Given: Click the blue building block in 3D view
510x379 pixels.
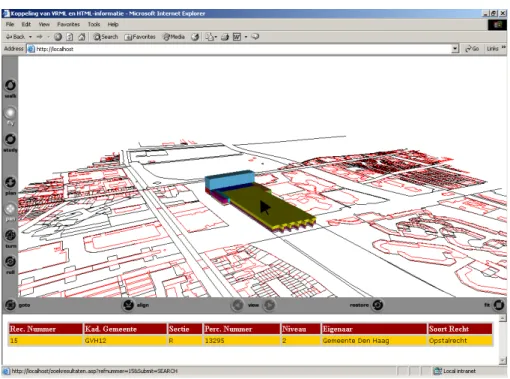Looking at the screenshot, I should [230, 180].
